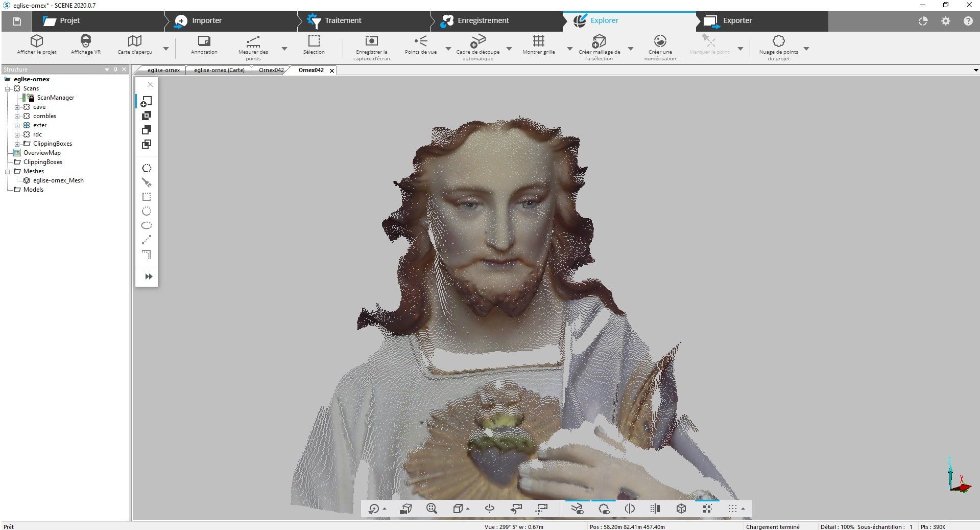Pick the rectangle selection tool

pos(147,196)
